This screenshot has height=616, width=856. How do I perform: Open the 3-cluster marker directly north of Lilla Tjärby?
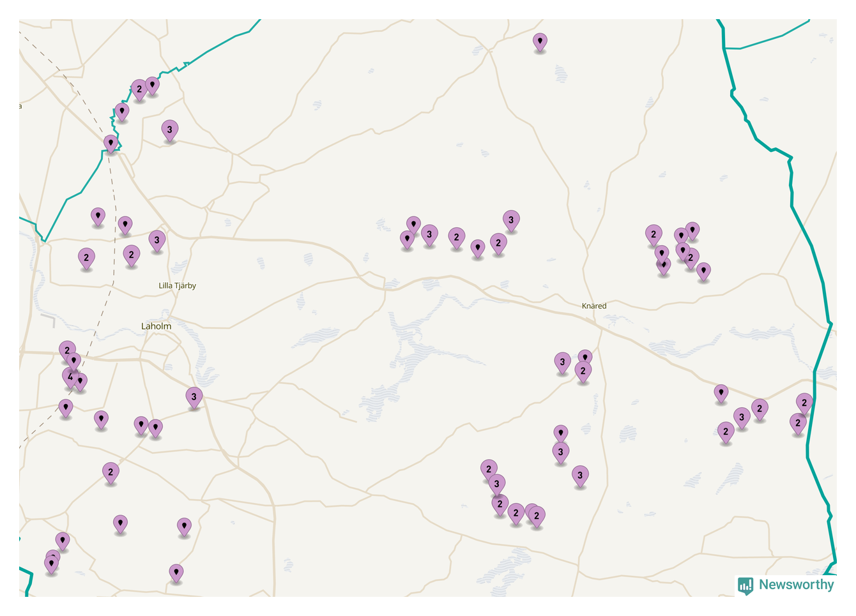pos(157,241)
